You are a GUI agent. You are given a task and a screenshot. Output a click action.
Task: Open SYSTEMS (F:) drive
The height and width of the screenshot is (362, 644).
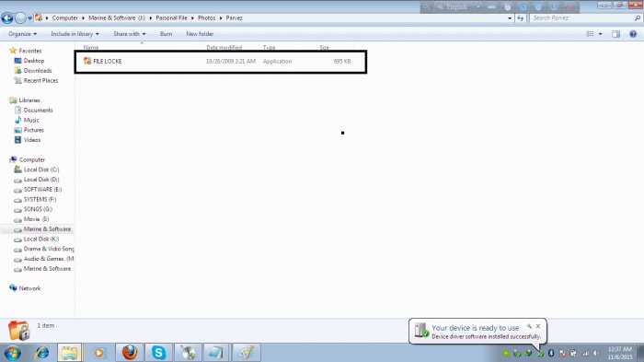(x=40, y=199)
